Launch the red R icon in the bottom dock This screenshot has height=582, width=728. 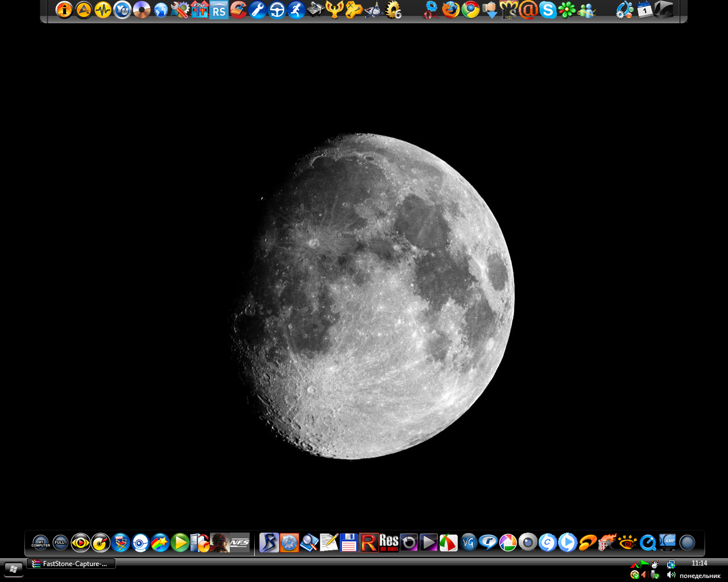[369, 543]
